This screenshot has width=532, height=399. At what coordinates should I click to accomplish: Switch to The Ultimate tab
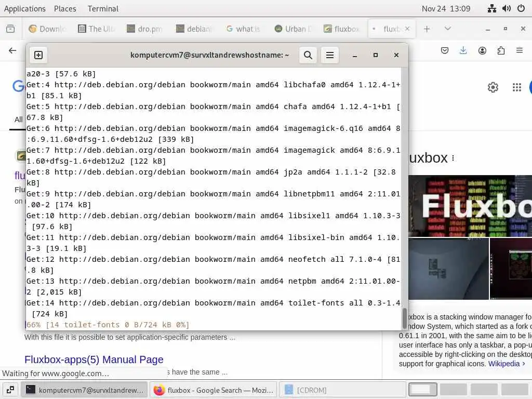click(x=96, y=29)
